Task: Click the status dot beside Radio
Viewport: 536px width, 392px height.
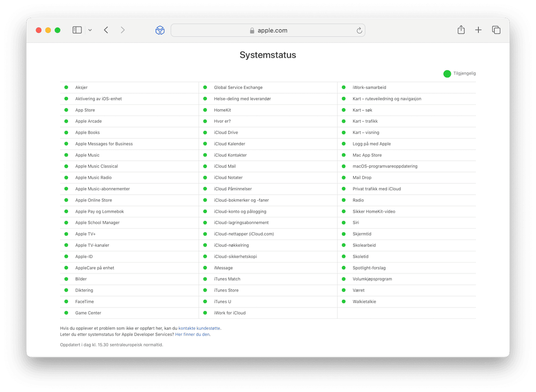Action: pyautogui.click(x=344, y=200)
